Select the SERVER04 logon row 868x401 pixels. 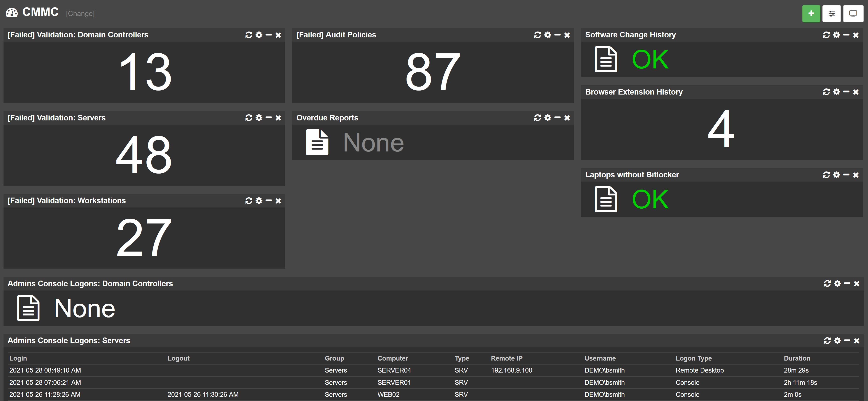coord(394,370)
